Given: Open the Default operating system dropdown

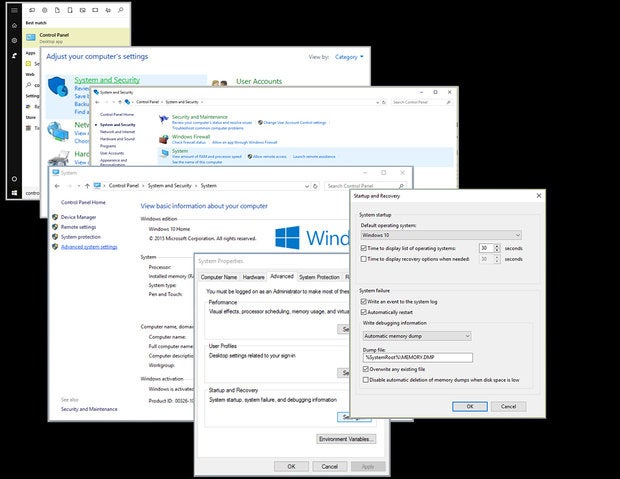Looking at the screenshot, I should [441, 235].
